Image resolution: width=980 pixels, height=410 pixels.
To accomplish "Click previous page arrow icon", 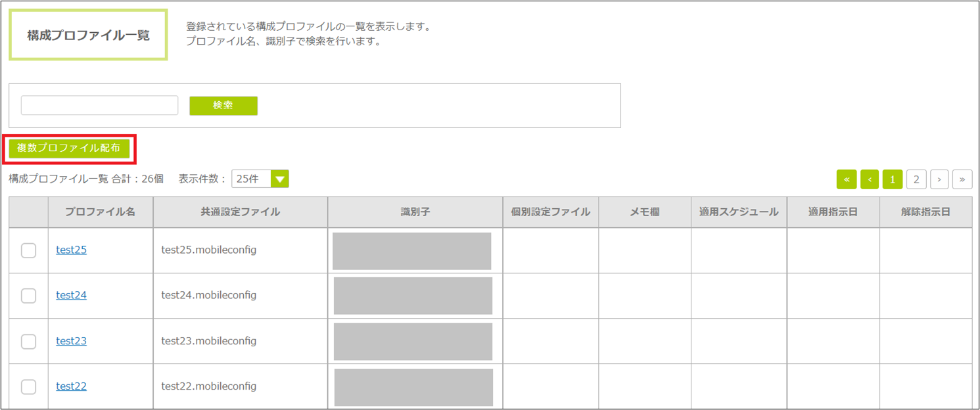I will [870, 179].
